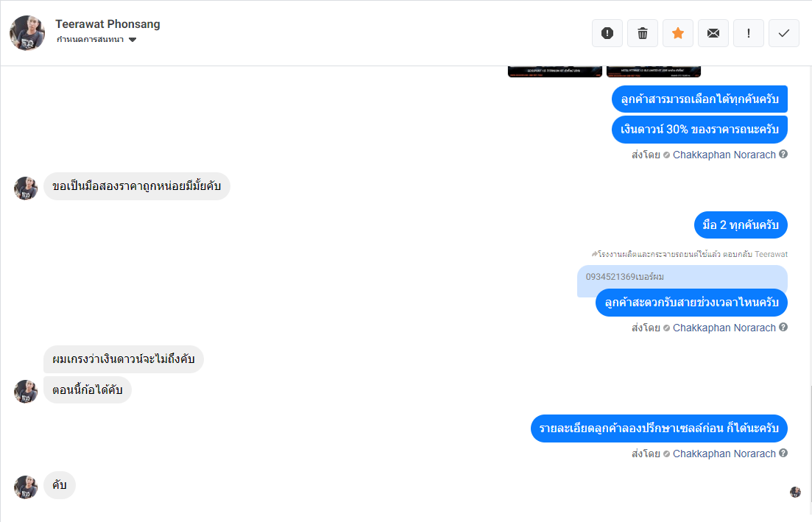Open help icon beside last Chakkaphan Norarach label
Image resolution: width=812 pixels, height=522 pixels.
(783, 453)
